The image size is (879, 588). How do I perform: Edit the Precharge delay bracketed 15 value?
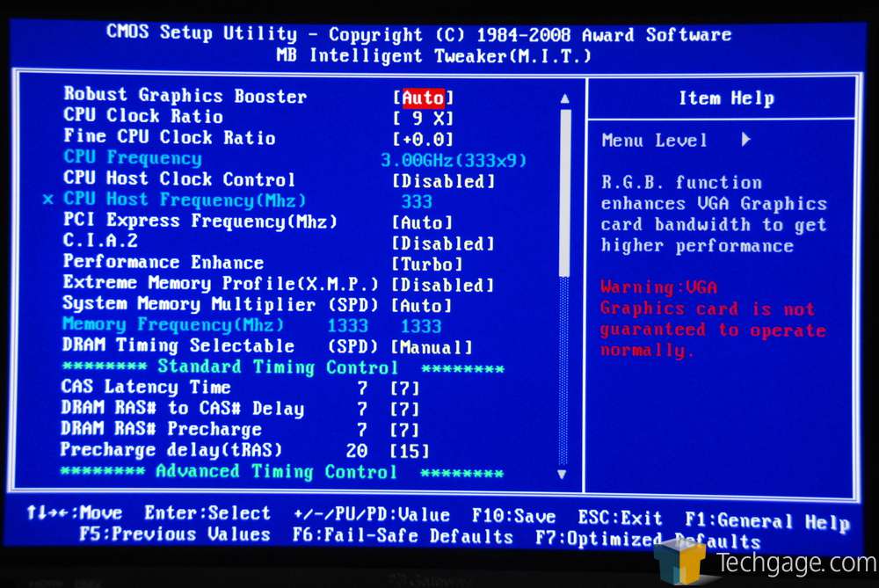[x=410, y=451]
